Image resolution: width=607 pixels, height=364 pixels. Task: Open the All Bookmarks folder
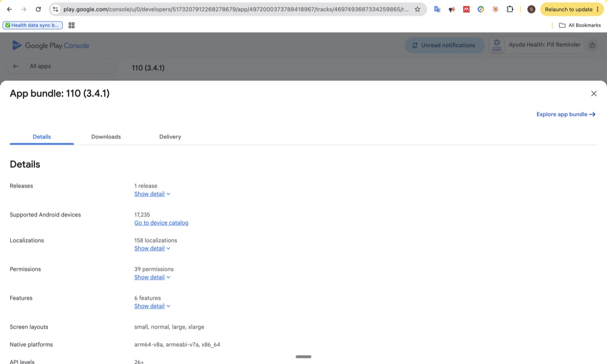580,25
